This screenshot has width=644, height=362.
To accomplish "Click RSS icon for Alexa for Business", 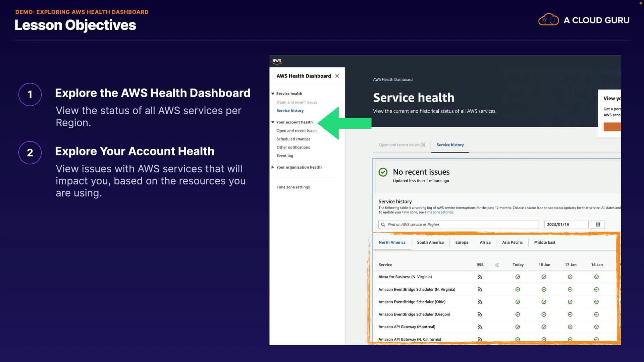I will pos(480,277).
